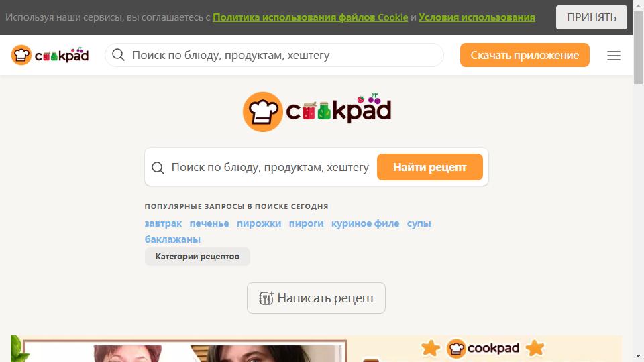The width and height of the screenshot is (644, 362).
Task: Click the scrollbar down arrow
Action: click(638, 356)
